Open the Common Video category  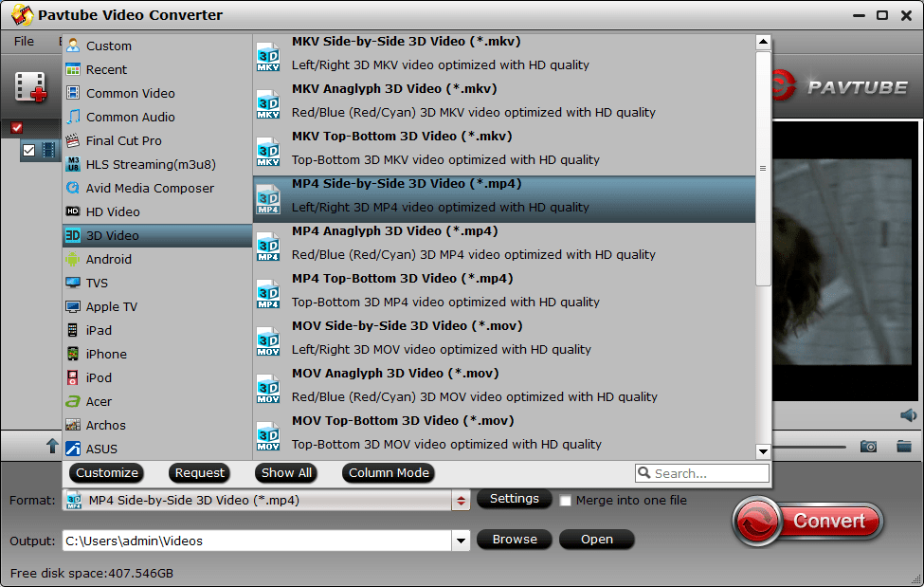[157, 93]
